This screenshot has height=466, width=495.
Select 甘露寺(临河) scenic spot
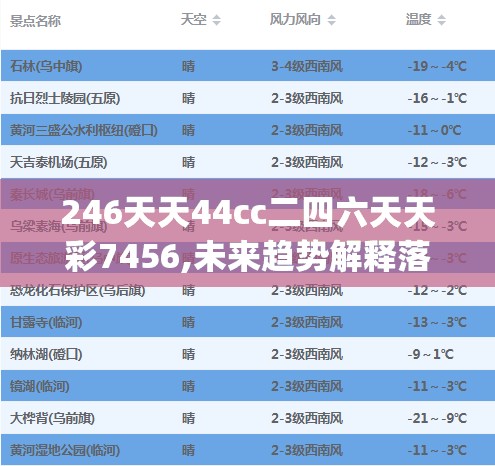click(46, 322)
